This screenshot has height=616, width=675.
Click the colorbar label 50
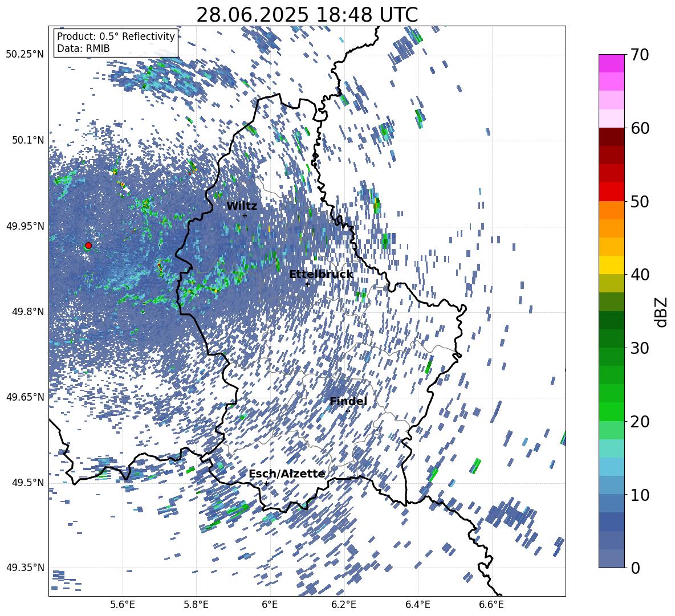pos(640,202)
